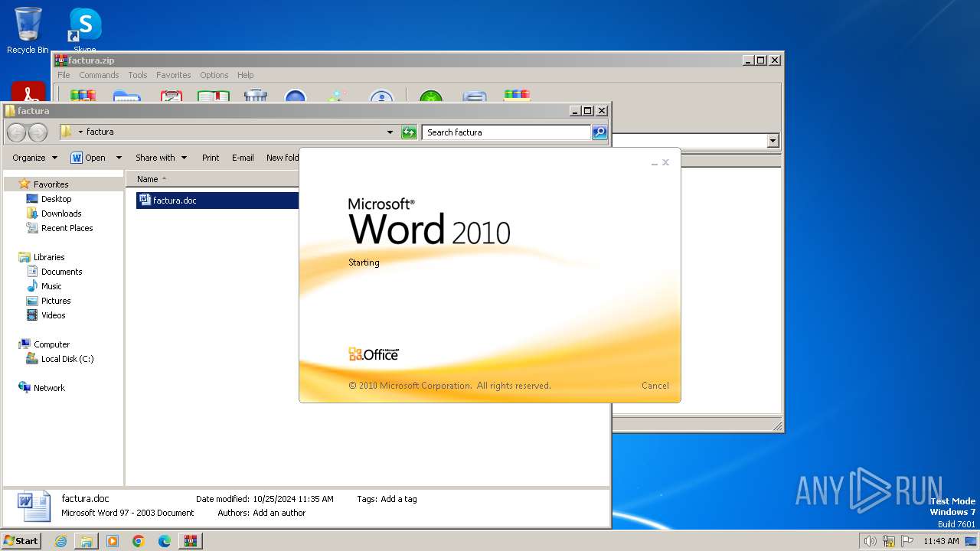
Task: Click the Favorites star icon
Action: click(24, 184)
